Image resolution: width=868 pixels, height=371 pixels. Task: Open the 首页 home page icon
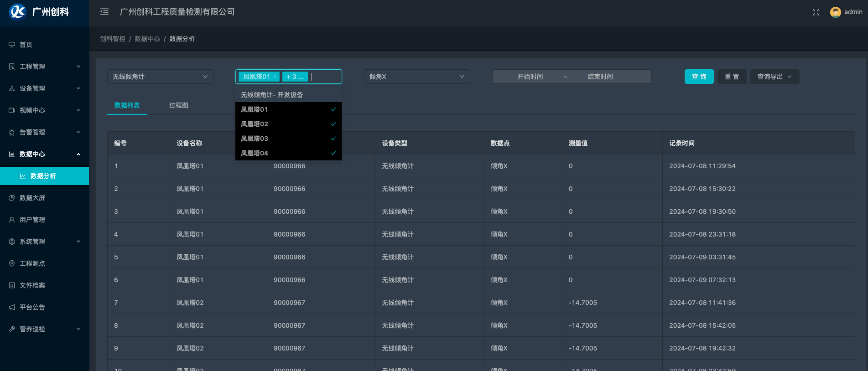point(12,45)
